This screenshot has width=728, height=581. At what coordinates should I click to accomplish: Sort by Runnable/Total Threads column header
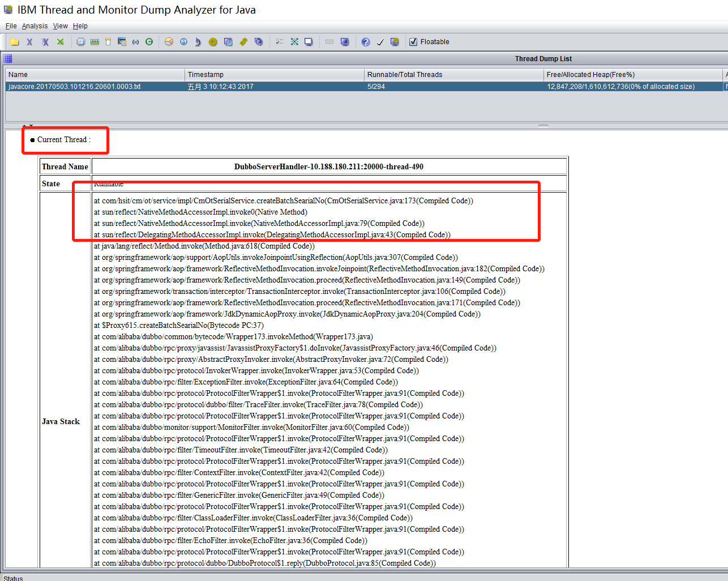point(454,75)
